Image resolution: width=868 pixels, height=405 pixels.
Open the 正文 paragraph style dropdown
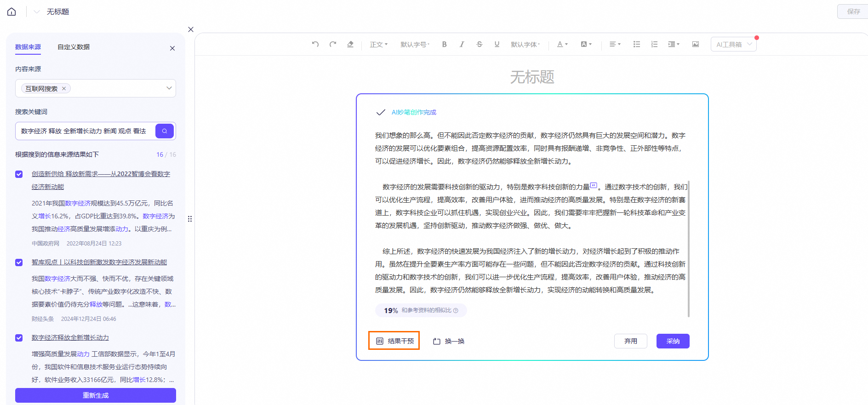379,44
